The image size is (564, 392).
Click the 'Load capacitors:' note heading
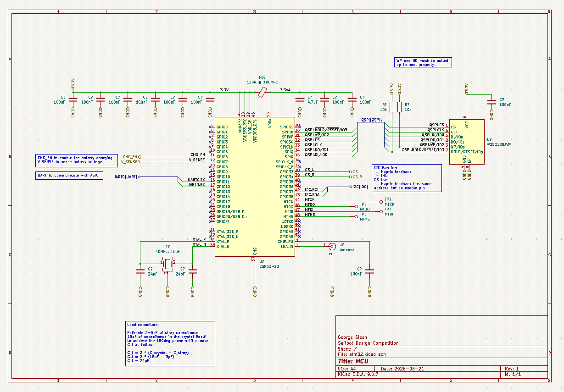[142, 324]
